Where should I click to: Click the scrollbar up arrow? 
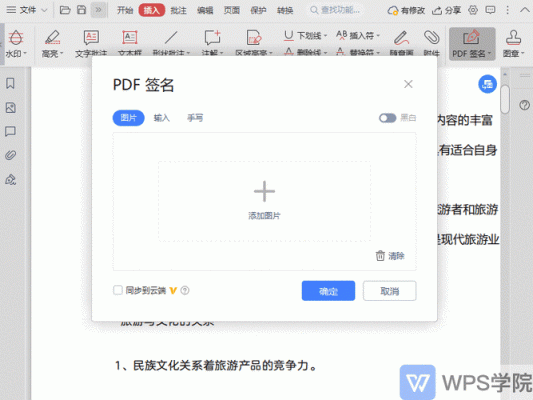[505, 74]
